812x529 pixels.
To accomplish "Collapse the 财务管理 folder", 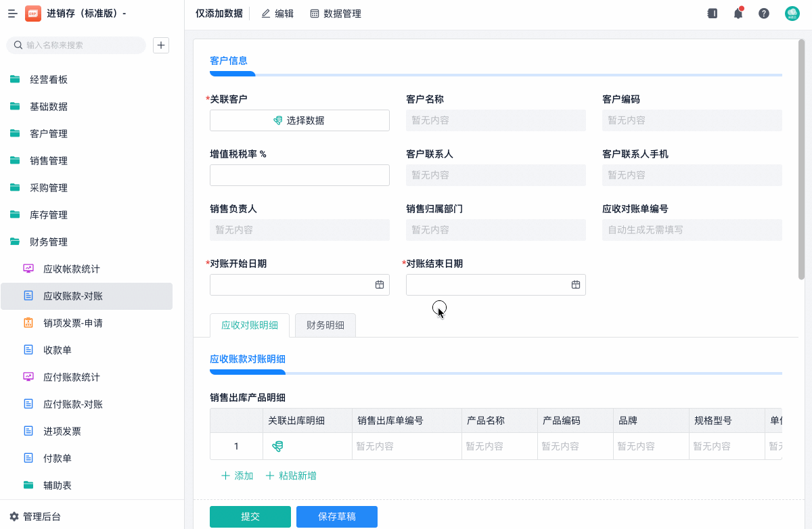I will pos(49,242).
